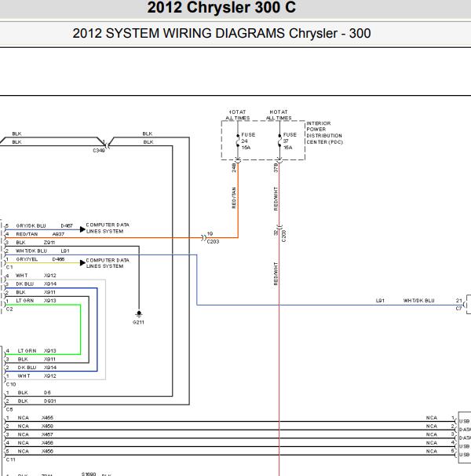Click COMPUTER DATA LINES SYSTEM beside D468
Viewport: 471px width, 476px height.
108,263
